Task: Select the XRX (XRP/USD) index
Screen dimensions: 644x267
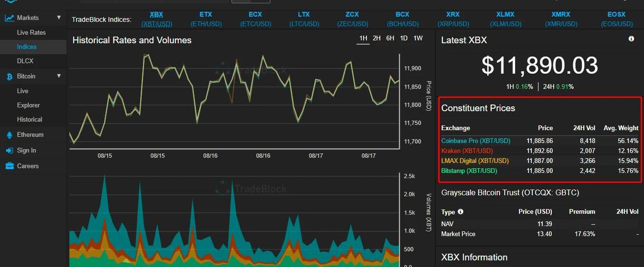Action: pos(453,19)
